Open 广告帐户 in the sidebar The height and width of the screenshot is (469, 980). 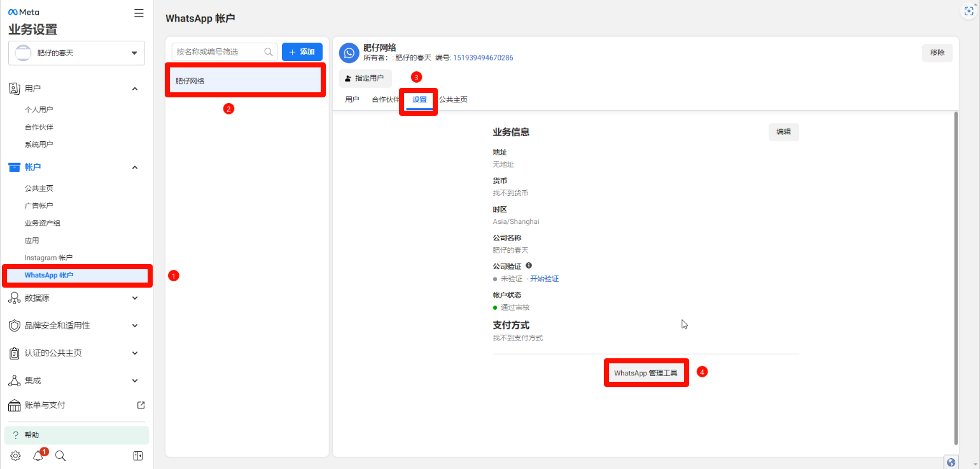(x=39, y=206)
